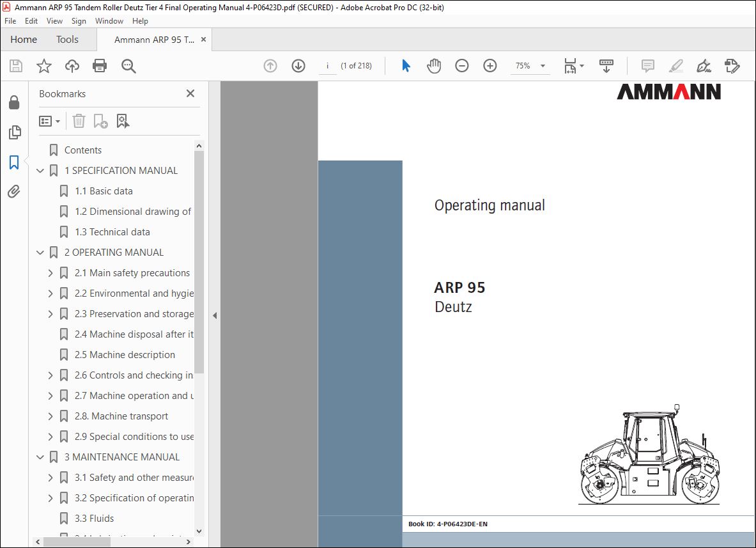
Task: Delete selected bookmark with trash icon
Action: [79, 121]
